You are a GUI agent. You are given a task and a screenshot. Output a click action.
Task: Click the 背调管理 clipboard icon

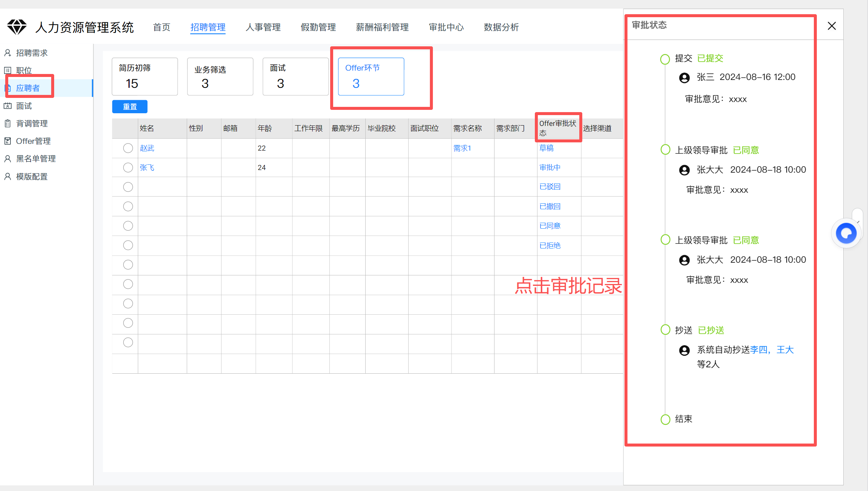click(7, 124)
